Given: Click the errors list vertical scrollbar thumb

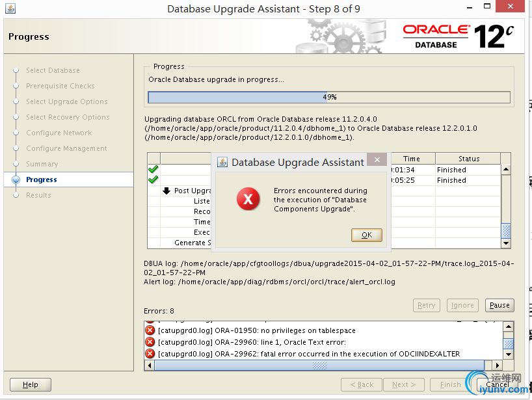Looking at the screenshot, I should click(x=508, y=343).
